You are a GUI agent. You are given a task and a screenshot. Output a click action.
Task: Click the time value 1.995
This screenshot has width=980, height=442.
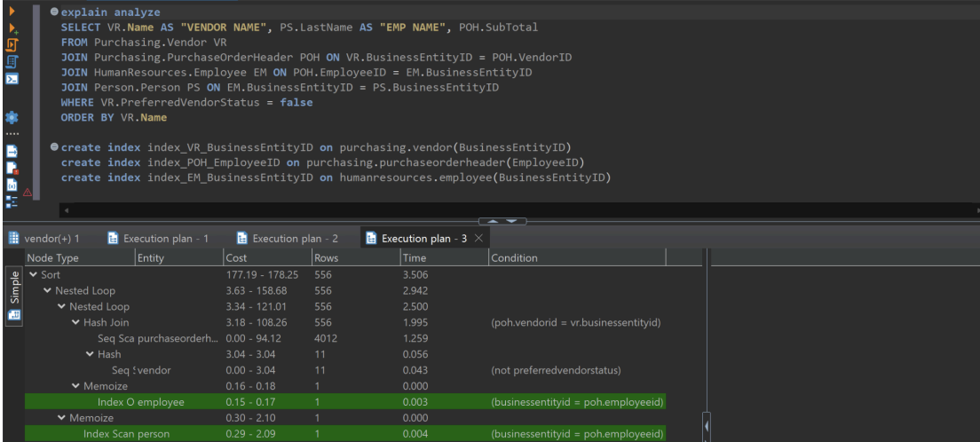415,322
